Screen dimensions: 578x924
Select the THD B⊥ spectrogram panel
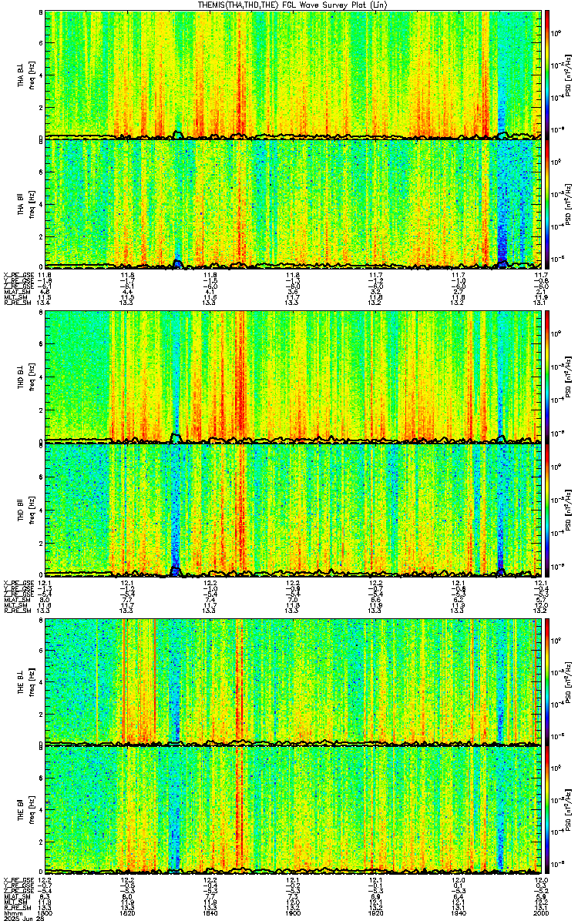294,377
